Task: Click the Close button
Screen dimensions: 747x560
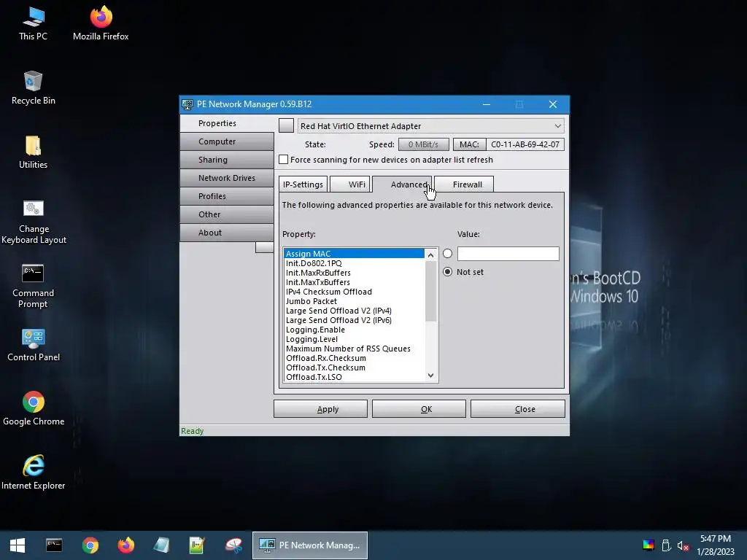Action: point(518,409)
